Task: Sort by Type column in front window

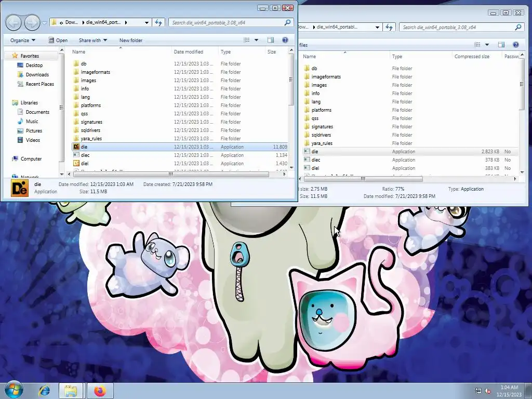Action: [x=241, y=51]
